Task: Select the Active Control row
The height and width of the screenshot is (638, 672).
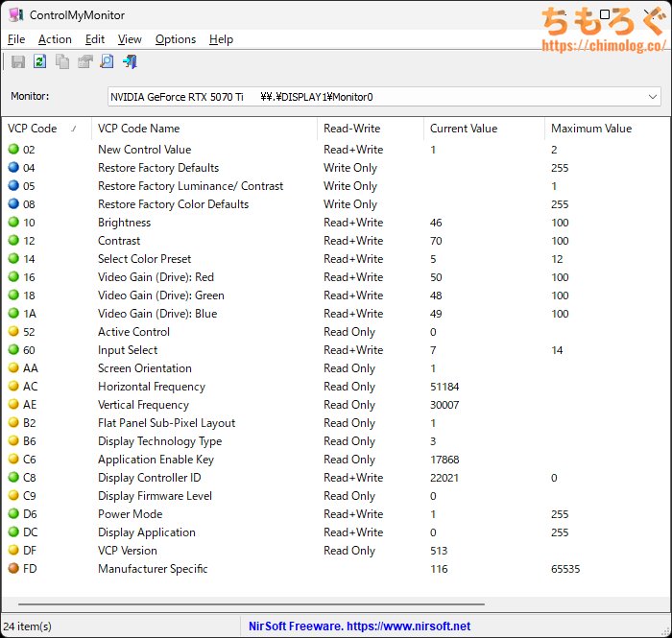Action: tap(336, 332)
